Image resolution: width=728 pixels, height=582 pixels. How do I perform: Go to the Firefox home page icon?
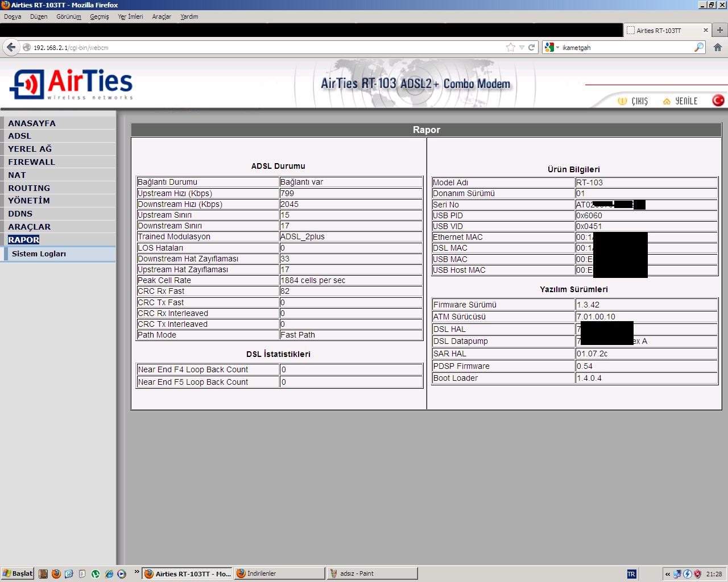718,47
